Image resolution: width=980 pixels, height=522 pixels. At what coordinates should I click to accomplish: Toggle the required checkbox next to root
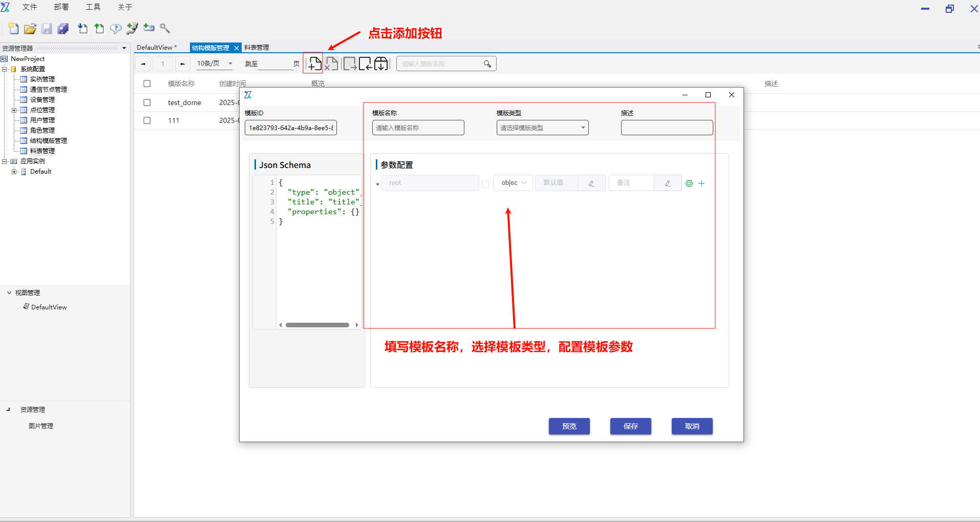pos(485,184)
